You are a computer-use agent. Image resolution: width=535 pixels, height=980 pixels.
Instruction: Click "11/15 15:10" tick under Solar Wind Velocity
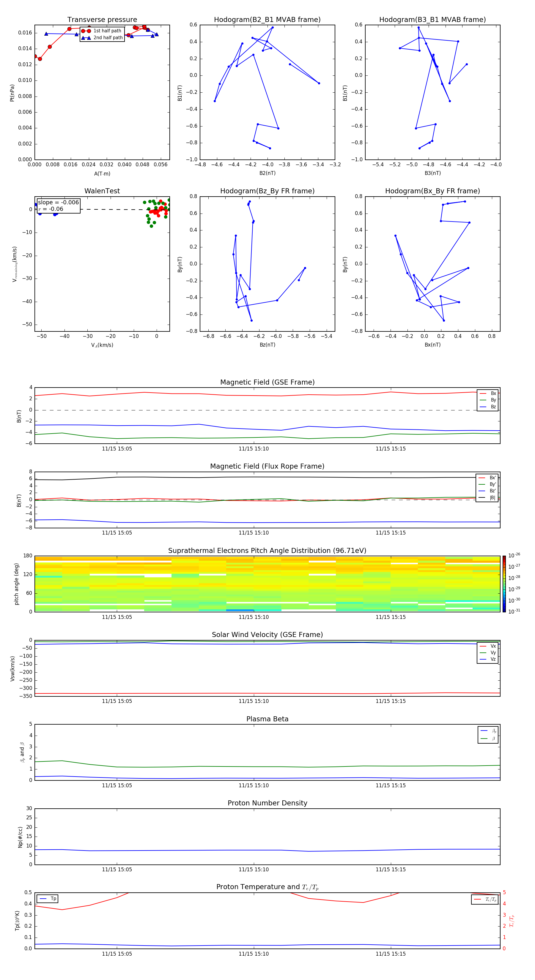(254, 701)
